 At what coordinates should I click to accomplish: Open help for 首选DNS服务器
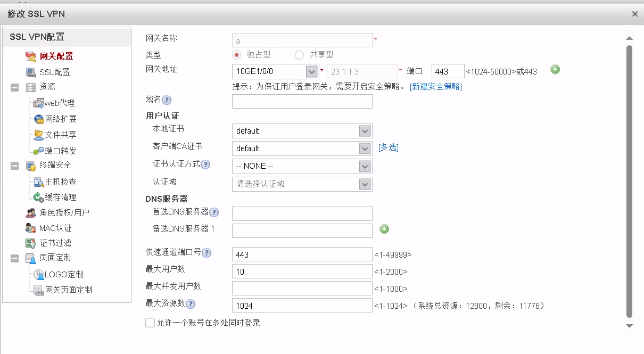[x=214, y=212]
